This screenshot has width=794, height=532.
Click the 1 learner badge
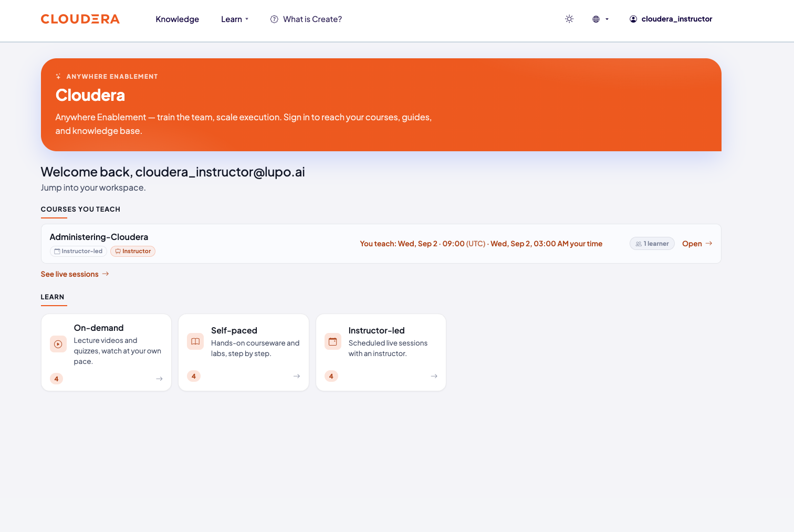click(x=652, y=244)
